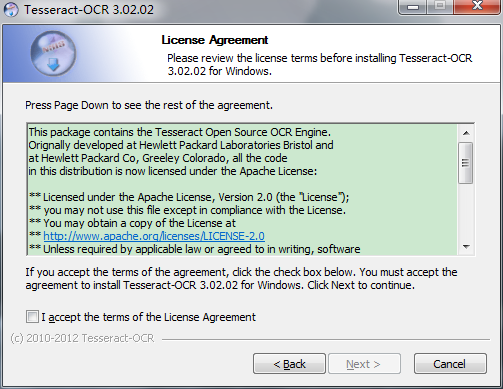
Task: Click the Tesseract-OCR 3.02.02 window title
Action: (x=89, y=10)
